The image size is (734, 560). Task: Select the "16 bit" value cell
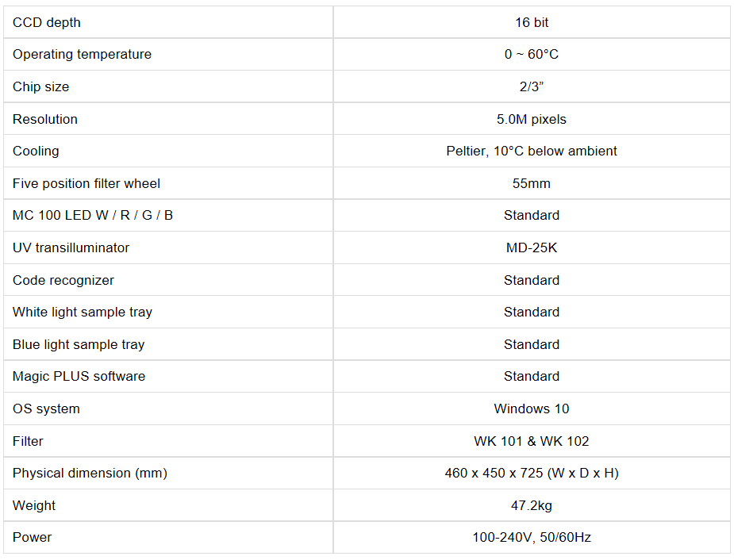(531, 22)
